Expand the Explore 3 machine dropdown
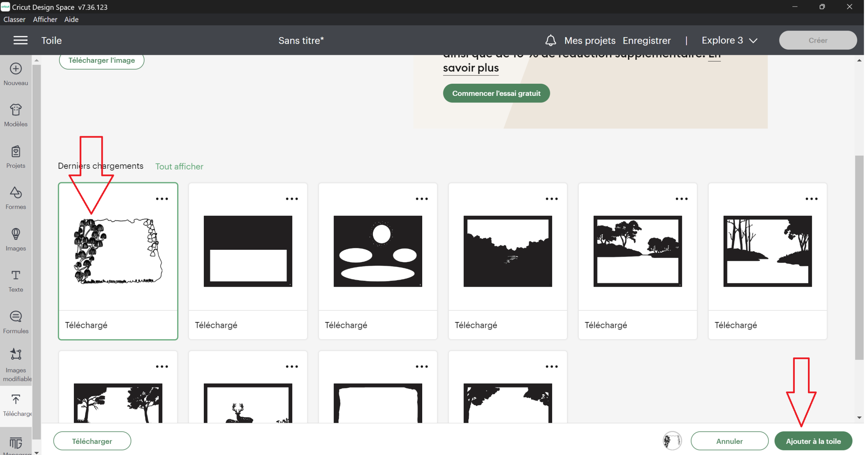 pyautogui.click(x=729, y=40)
